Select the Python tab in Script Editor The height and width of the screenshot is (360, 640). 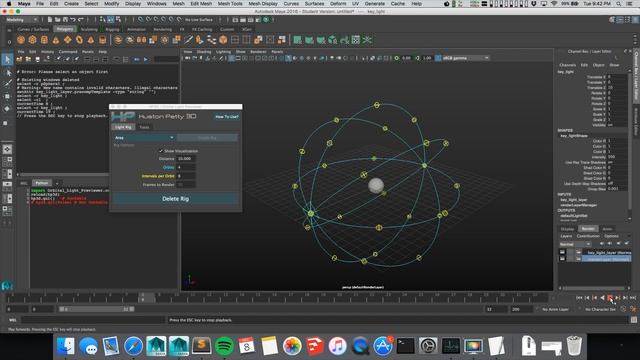[x=42, y=183]
